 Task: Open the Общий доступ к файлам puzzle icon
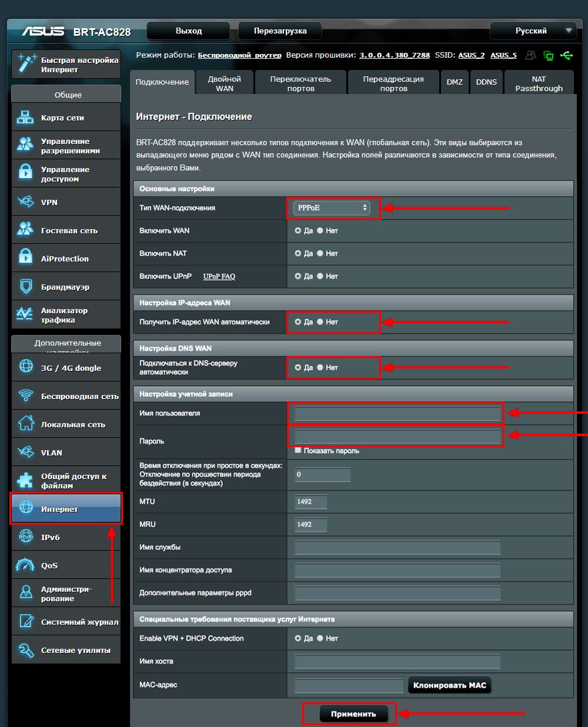pyautogui.click(x=26, y=480)
